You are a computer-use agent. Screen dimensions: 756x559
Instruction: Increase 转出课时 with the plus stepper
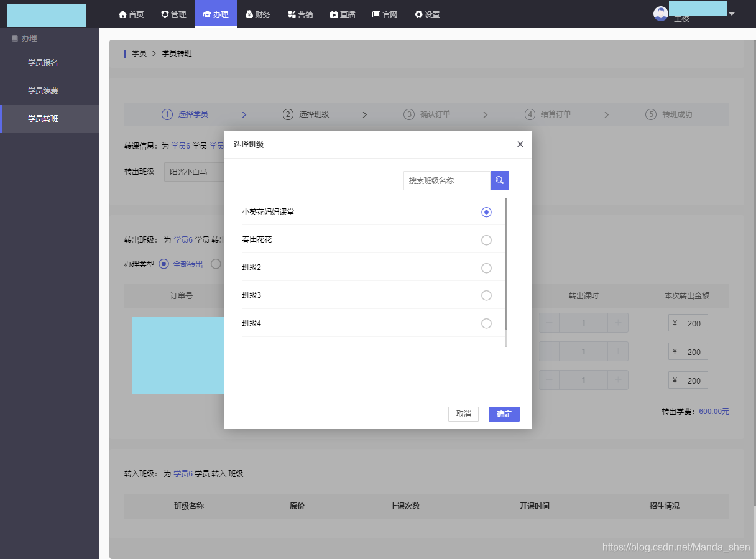pyautogui.click(x=618, y=323)
